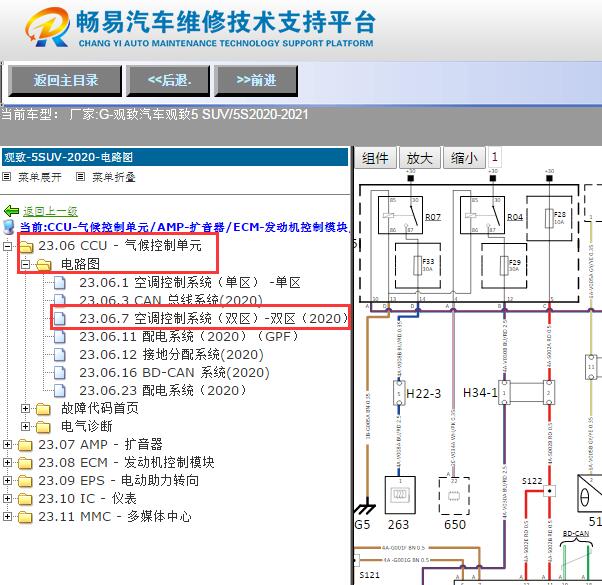
Task: Open 23.06.7 空调控制系统（双区）diagram
Action: tap(213, 318)
